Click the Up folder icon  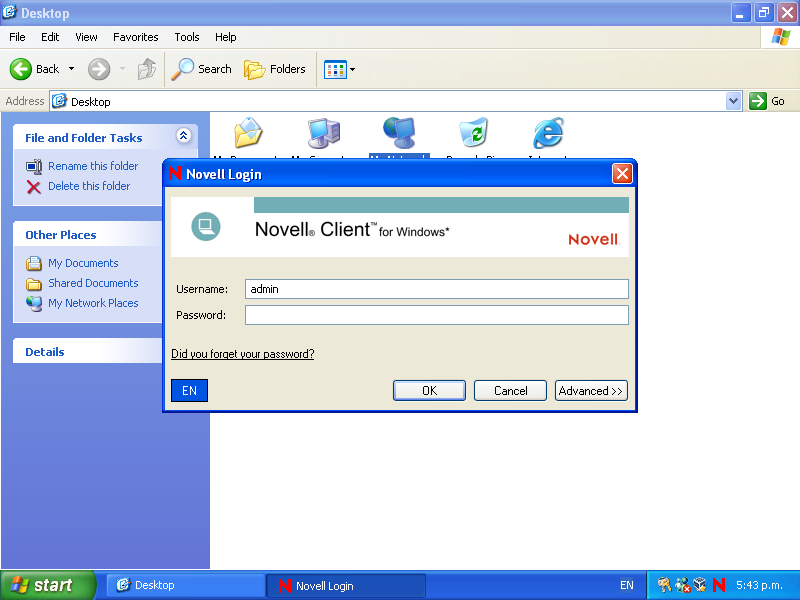click(x=147, y=69)
